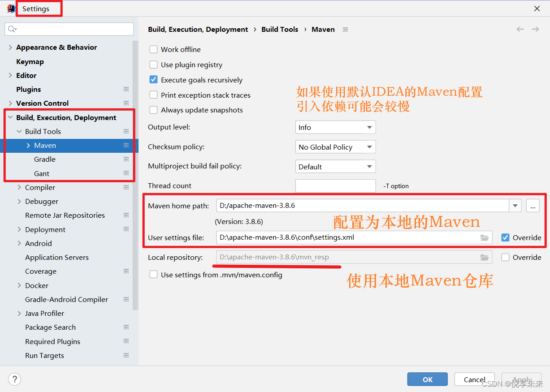550x392 pixels.
Task: Click project-level icon on Plugins row
Action: [x=126, y=90]
